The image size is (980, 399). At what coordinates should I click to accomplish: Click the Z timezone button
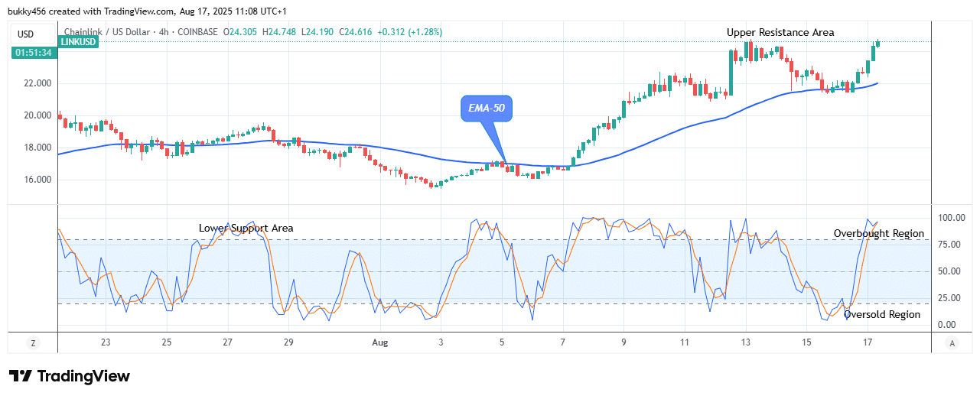(33, 344)
